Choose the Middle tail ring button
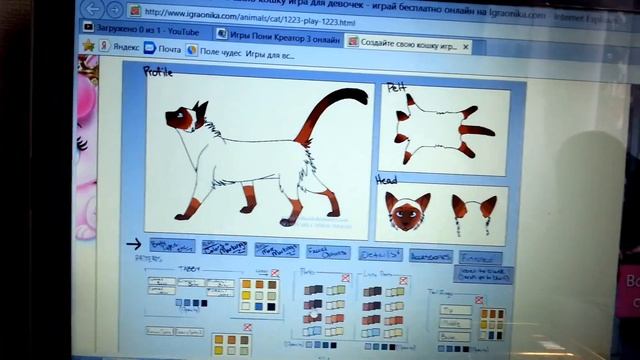 (455, 323)
